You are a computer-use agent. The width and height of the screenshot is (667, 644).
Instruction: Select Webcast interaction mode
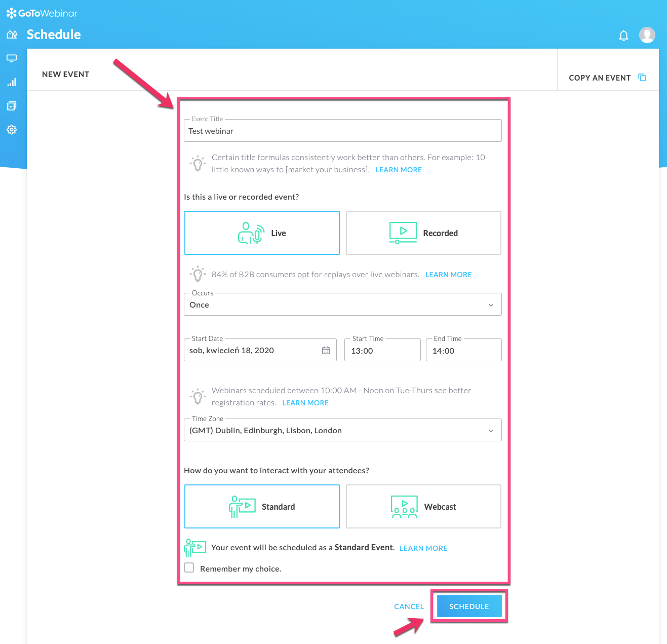[x=423, y=506]
